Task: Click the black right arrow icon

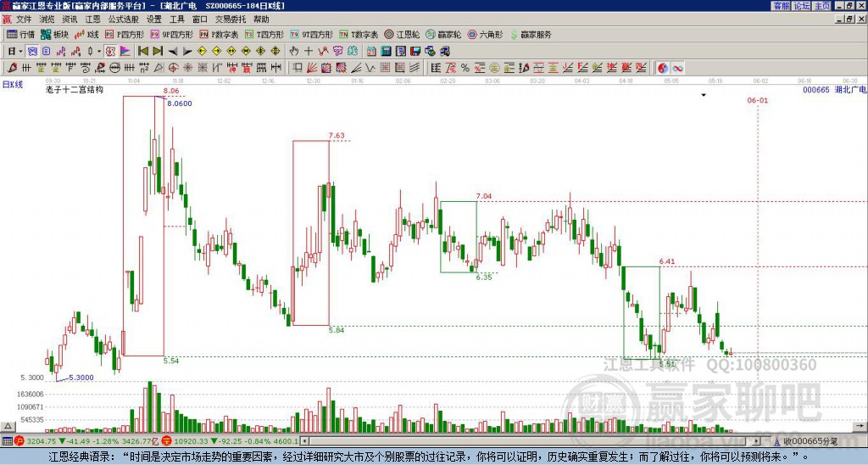Action: (187, 52)
